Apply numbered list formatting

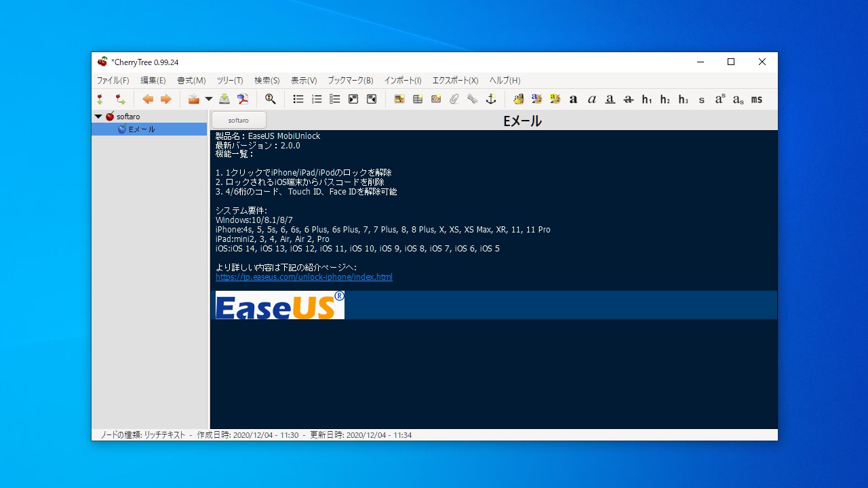click(x=317, y=99)
